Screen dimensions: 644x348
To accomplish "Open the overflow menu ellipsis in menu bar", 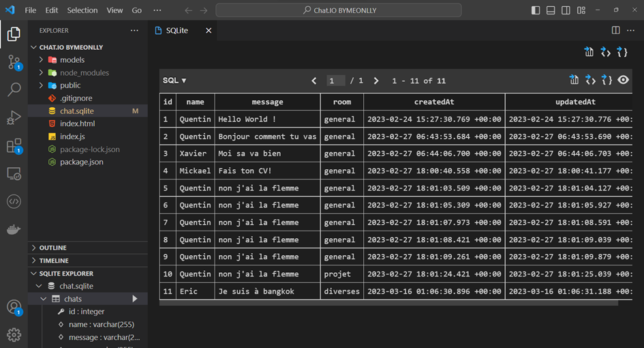I will [x=157, y=10].
